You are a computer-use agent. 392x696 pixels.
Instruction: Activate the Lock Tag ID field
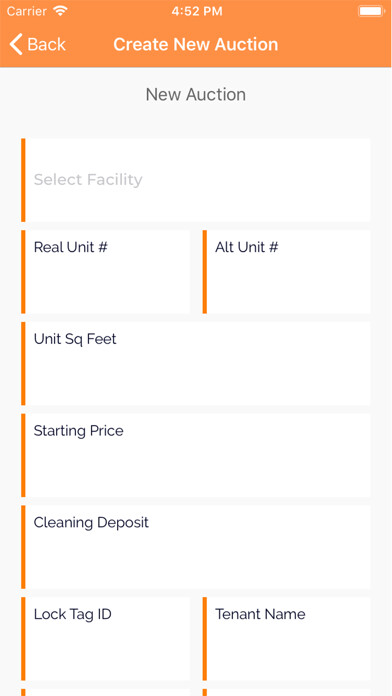(106, 639)
